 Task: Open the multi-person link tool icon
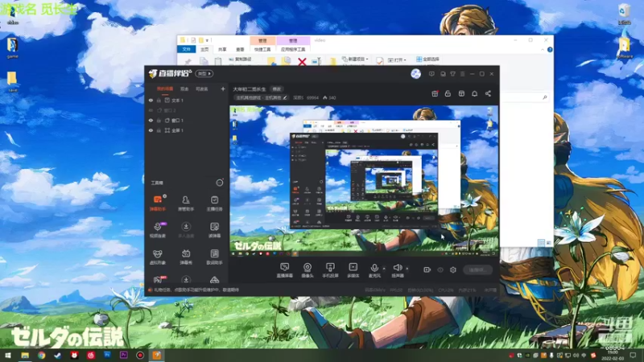pyautogui.click(x=186, y=227)
